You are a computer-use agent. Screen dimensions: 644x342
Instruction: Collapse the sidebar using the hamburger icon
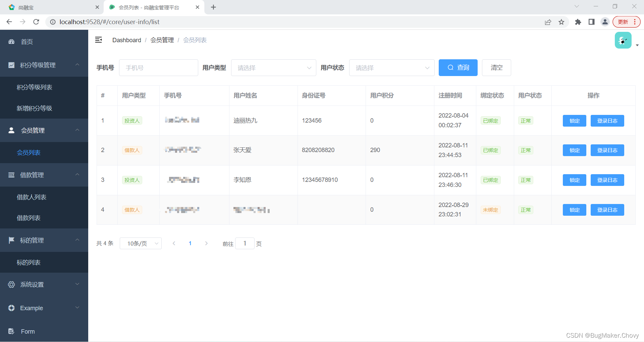(x=99, y=40)
